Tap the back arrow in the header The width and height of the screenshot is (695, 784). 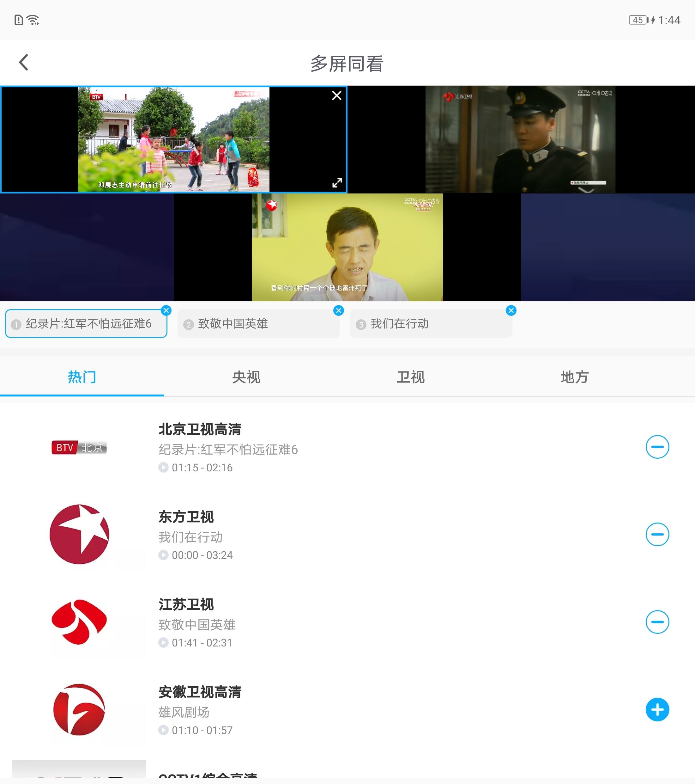[24, 63]
